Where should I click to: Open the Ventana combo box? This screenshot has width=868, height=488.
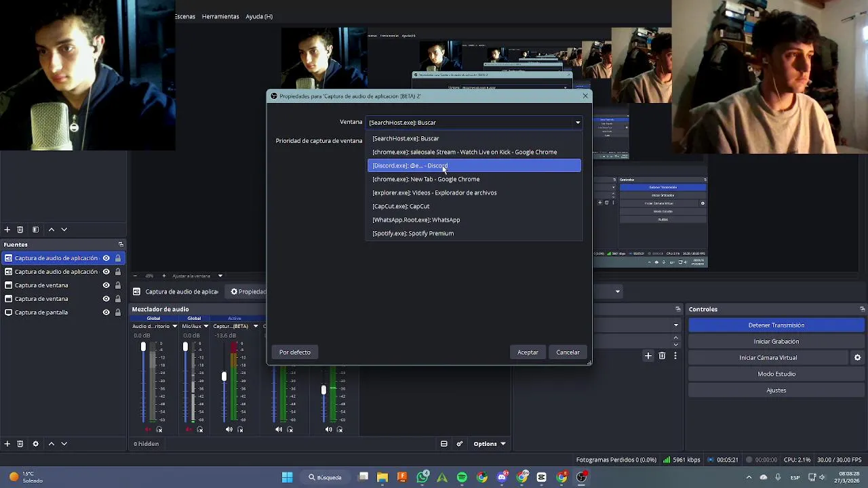click(475, 123)
